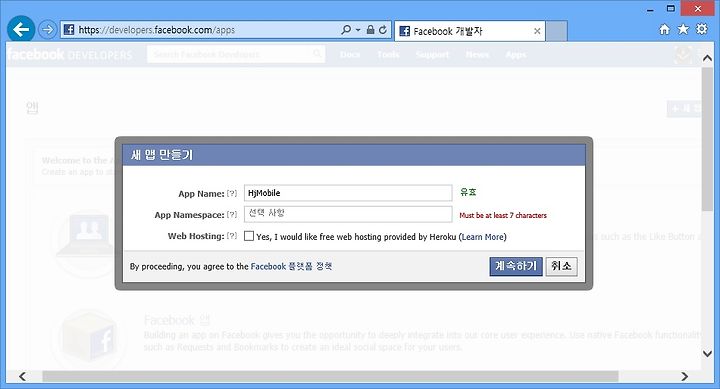Open App Name help question mark
The height and width of the screenshot is (389, 720).
point(232,193)
